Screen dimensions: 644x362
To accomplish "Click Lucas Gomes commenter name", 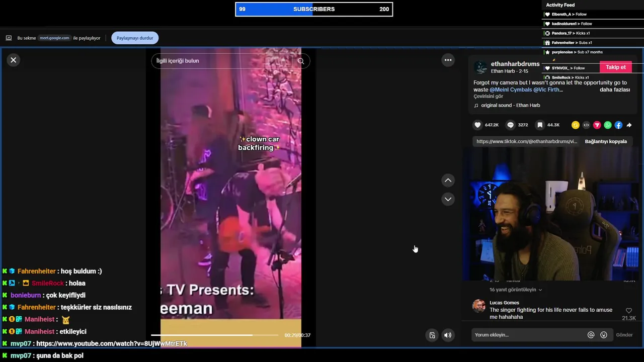I will [504, 303].
